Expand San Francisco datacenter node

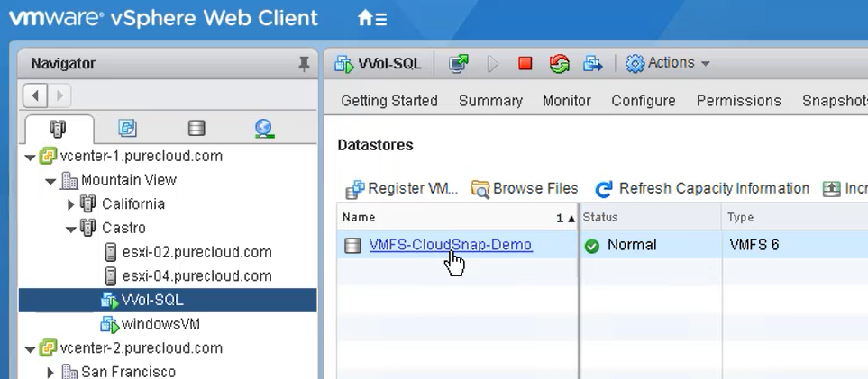coord(50,373)
